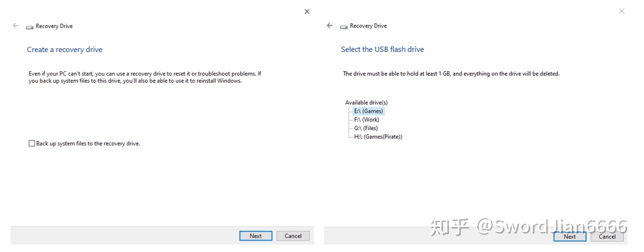
Task: Select the E:\ (Games) drive
Action: 368,111
